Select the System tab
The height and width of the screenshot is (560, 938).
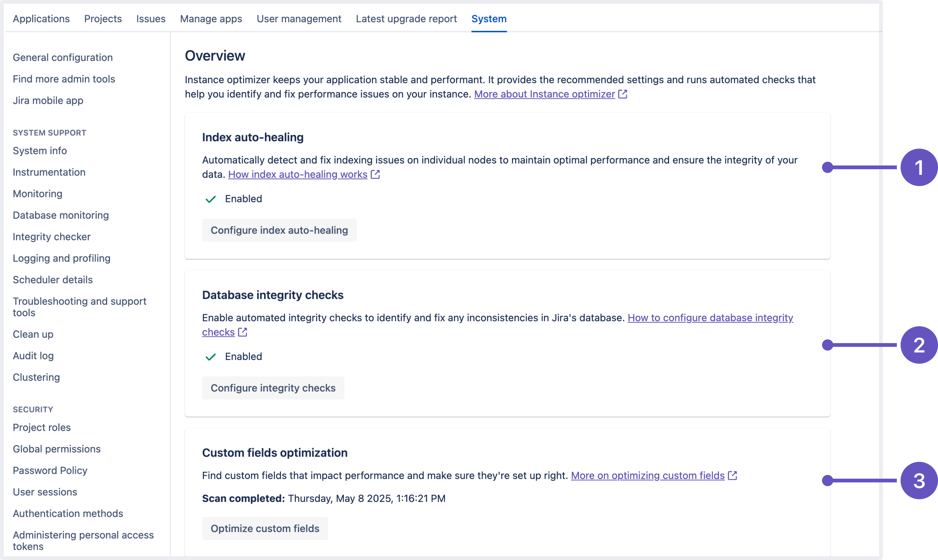[489, 18]
